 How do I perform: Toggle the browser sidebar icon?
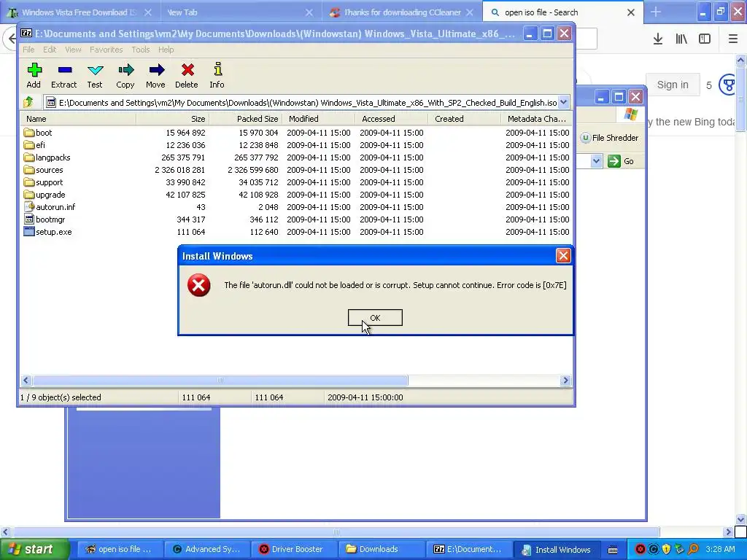[x=705, y=39]
